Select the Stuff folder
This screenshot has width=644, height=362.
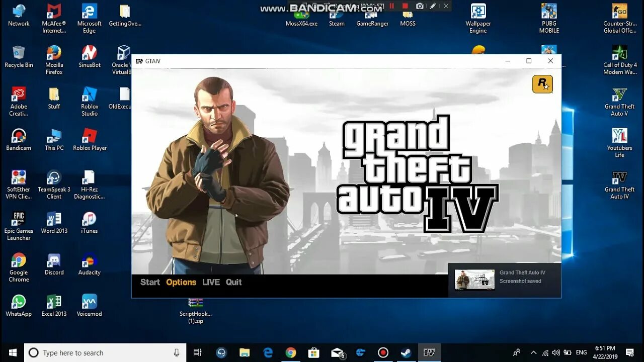(x=54, y=98)
